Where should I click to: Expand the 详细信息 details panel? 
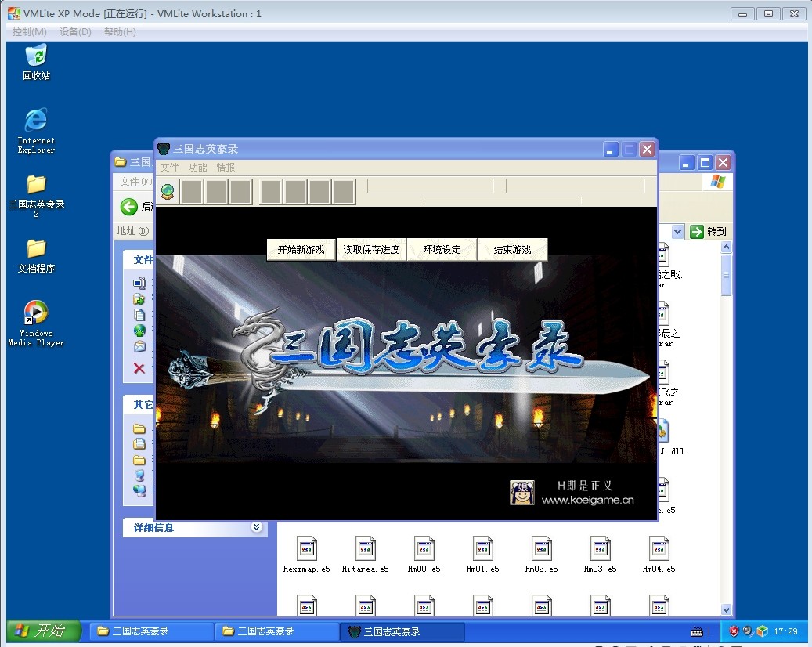(256, 528)
